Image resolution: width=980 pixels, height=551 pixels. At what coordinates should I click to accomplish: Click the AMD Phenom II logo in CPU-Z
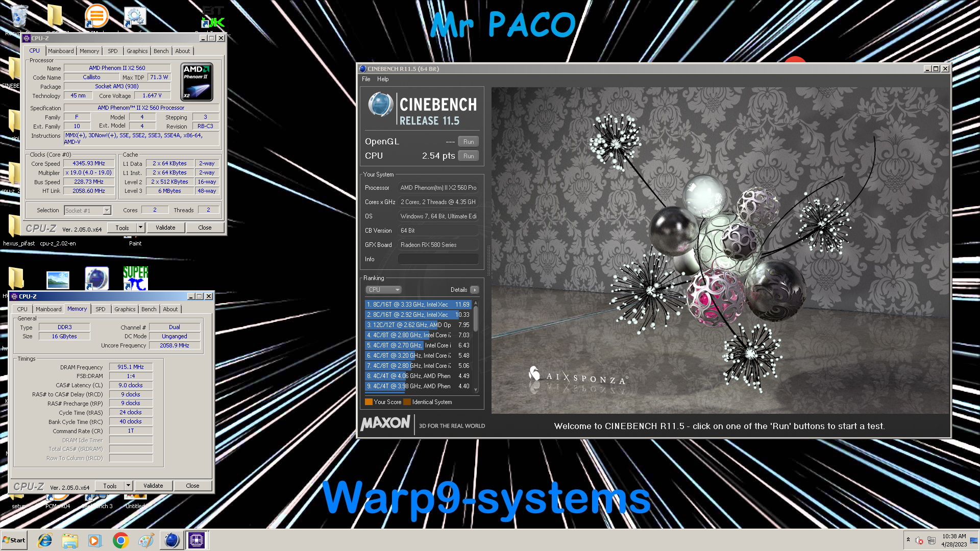tap(197, 82)
